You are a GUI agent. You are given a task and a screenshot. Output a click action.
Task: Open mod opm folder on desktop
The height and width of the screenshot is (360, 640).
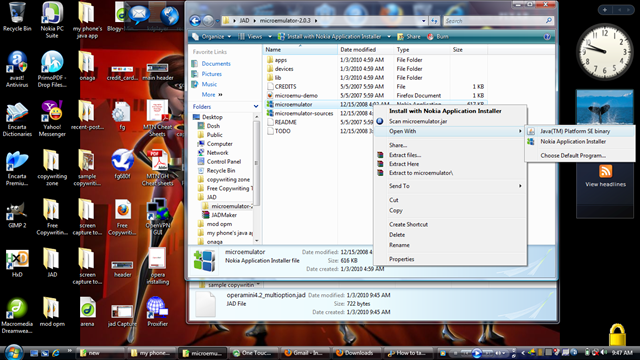(x=52, y=312)
